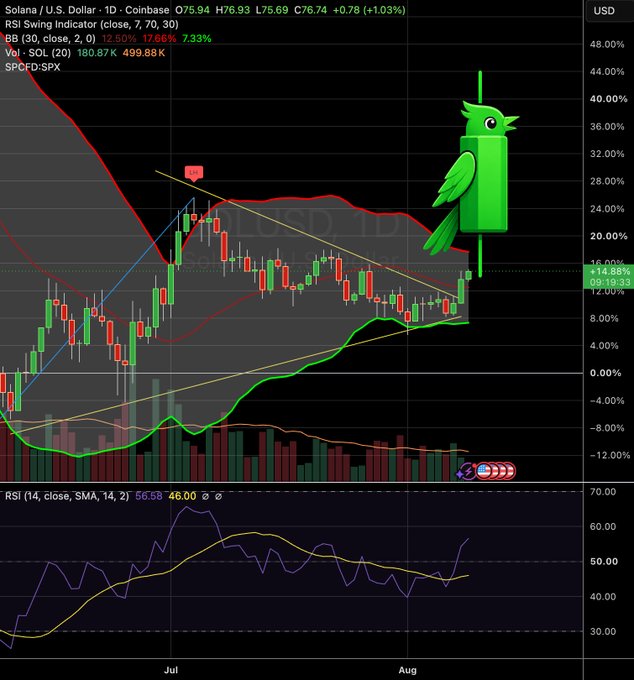Open the USD currency selector

609,11
